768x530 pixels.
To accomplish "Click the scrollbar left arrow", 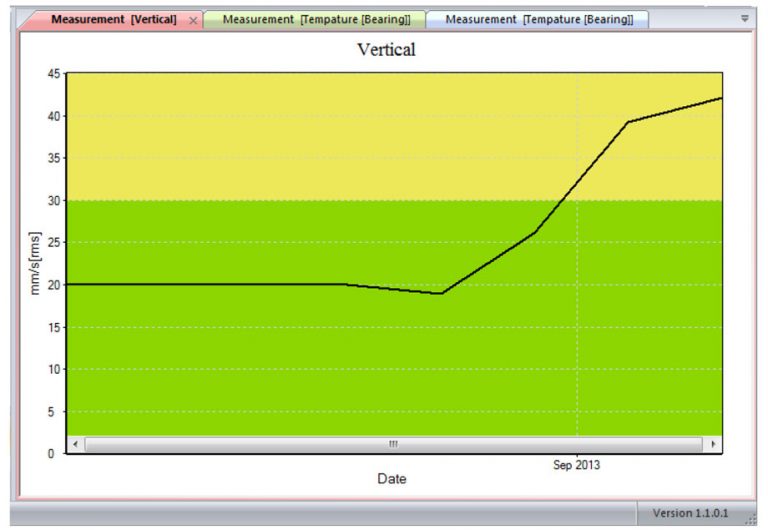I will [x=75, y=443].
